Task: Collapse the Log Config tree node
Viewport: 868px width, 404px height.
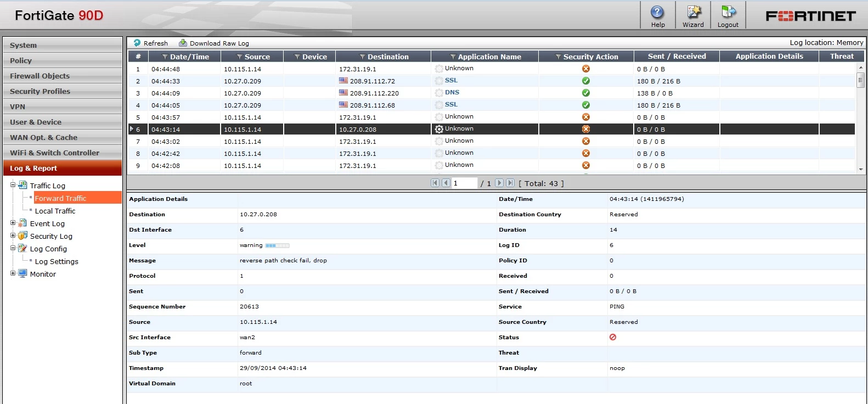Action: click(x=13, y=248)
